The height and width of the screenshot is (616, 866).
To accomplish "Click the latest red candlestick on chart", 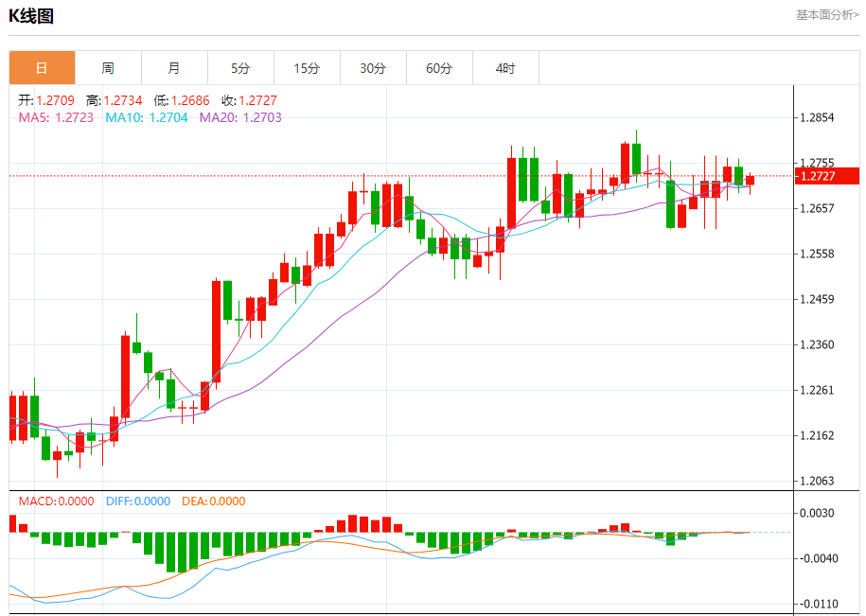I will click(750, 181).
